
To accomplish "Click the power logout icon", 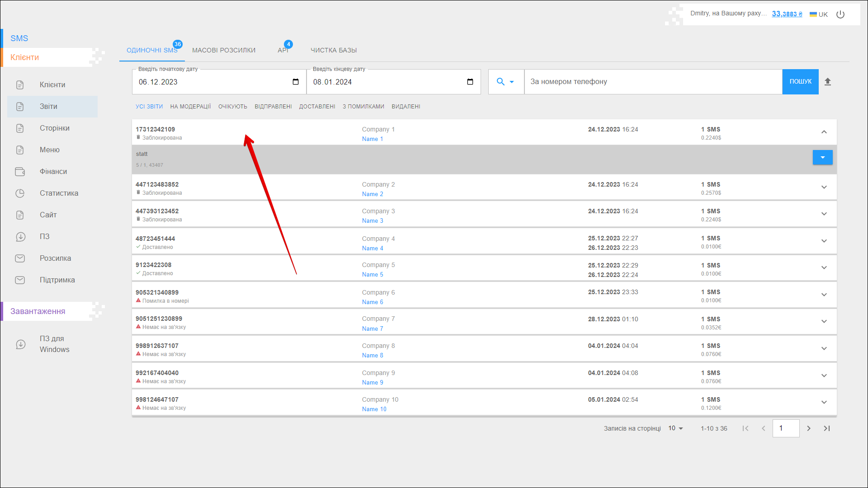I will 840,14.
